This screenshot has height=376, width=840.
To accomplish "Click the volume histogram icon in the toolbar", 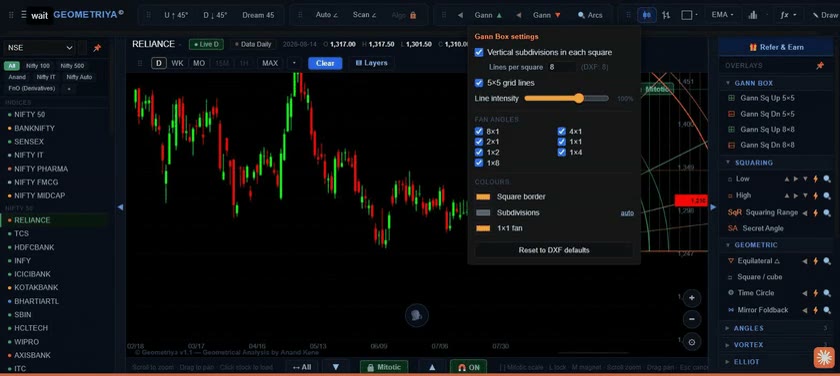I will (x=753, y=15).
